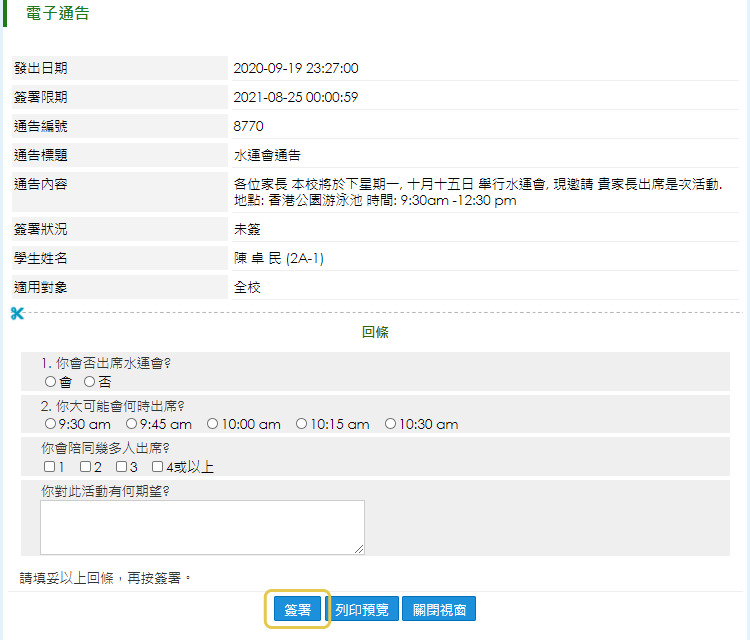Open 列印預覽 print preview
750x640 pixels.
(366, 609)
